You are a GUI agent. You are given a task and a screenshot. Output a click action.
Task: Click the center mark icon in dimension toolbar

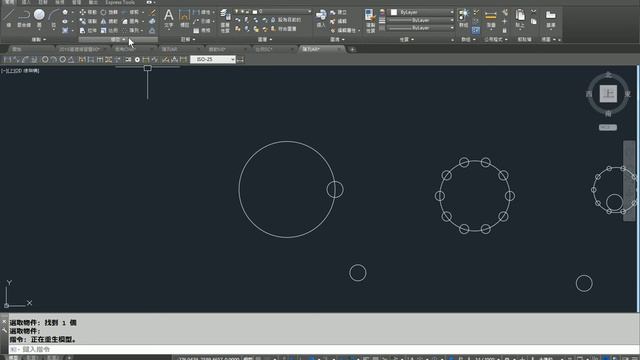click(x=137, y=60)
